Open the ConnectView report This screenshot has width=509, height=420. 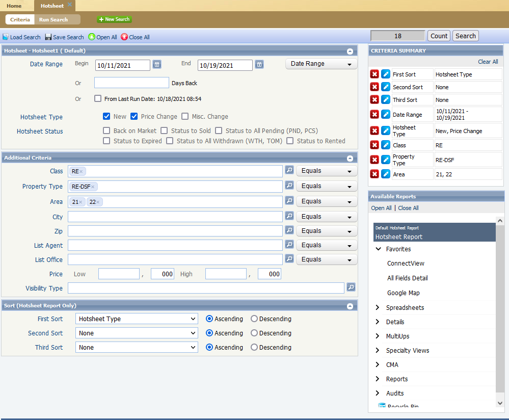[406, 263]
